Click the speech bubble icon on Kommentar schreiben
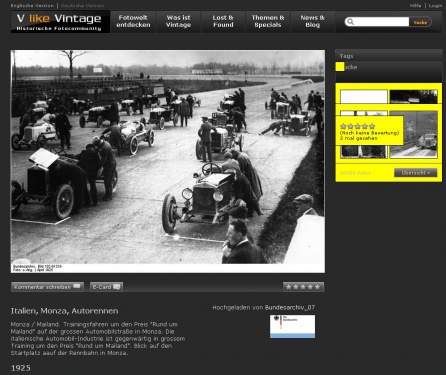446x375 pixels. [x=77, y=286]
